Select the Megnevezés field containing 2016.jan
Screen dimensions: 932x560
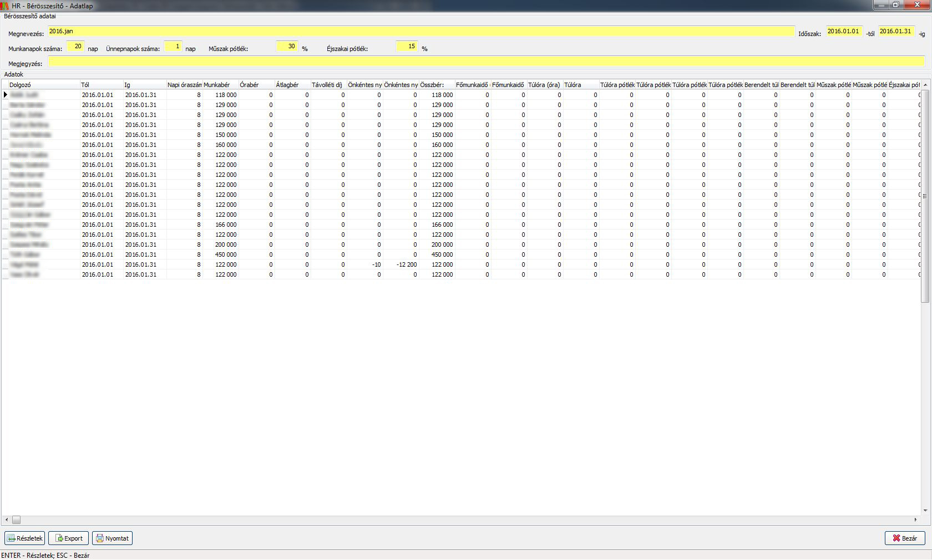pos(421,32)
